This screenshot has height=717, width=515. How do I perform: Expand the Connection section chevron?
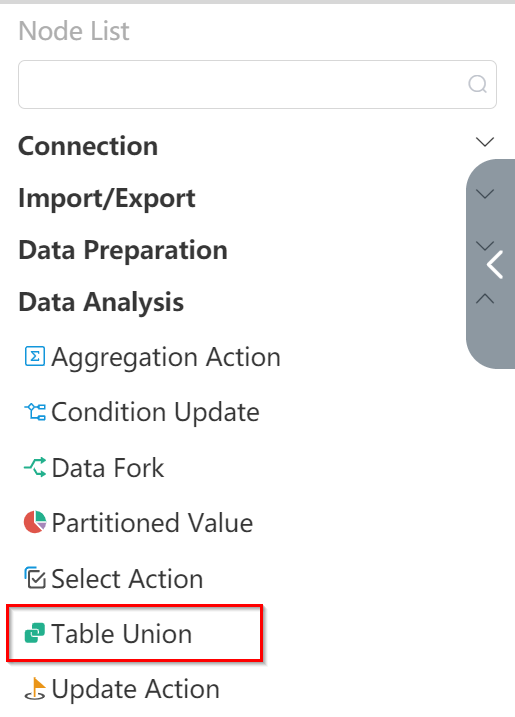click(x=485, y=142)
